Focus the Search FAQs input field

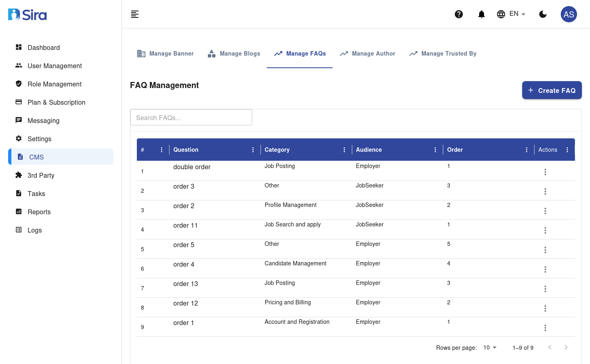pyautogui.click(x=191, y=118)
